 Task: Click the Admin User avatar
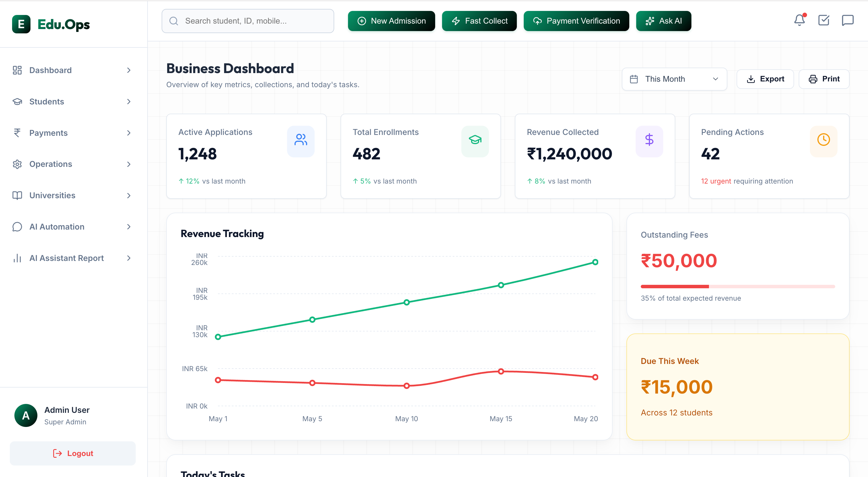[x=26, y=415]
